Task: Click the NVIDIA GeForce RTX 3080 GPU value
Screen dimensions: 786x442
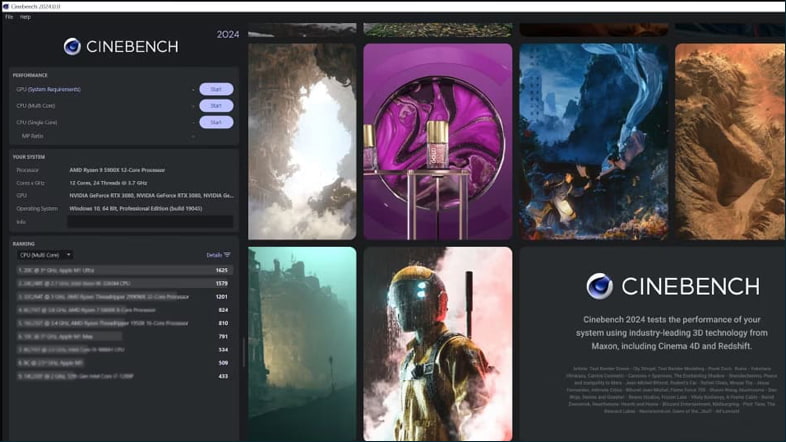Action: [151, 195]
